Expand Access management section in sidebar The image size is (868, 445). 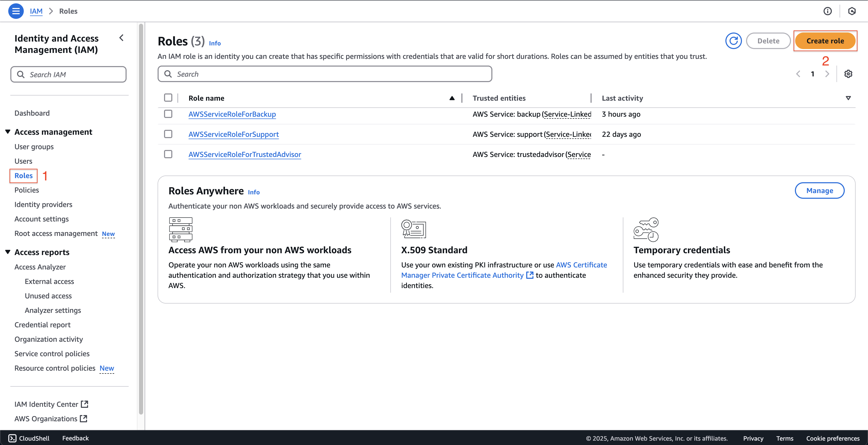tap(7, 131)
